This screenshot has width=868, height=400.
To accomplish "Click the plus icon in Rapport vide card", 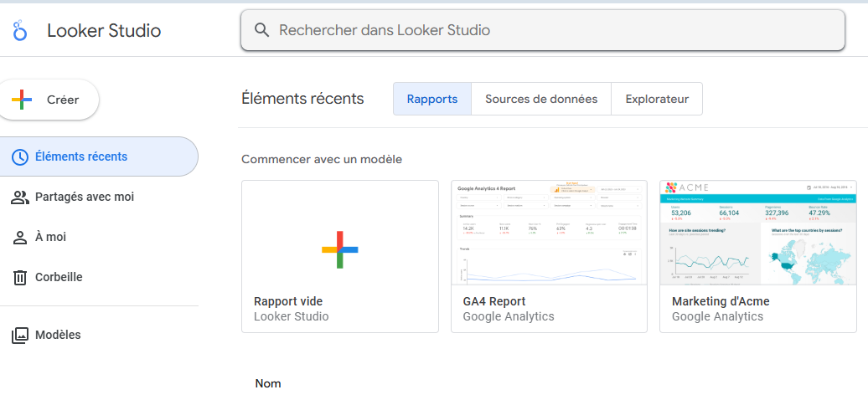I will (x=340, y=249).
